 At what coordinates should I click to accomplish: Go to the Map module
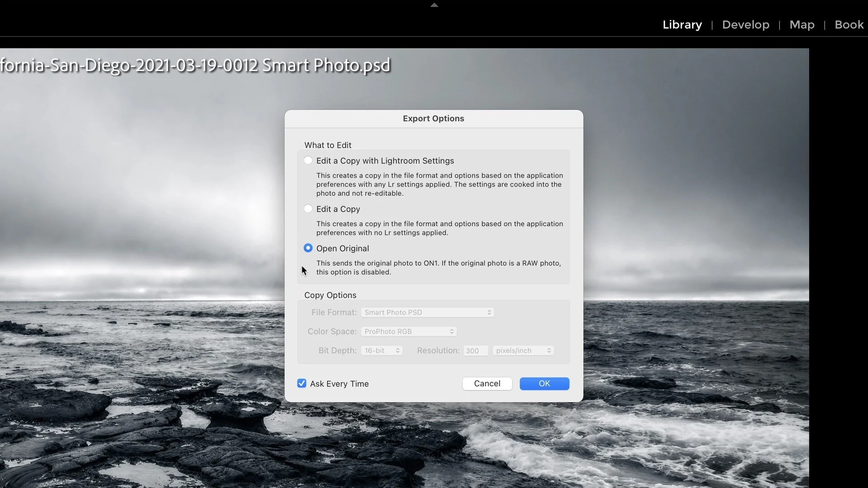(x=802, y=25)
